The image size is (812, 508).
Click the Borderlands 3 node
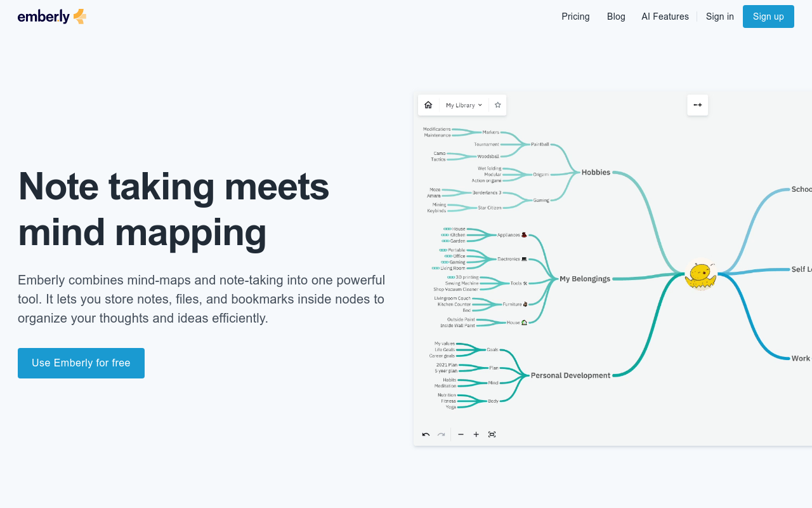tap(487, 192)
